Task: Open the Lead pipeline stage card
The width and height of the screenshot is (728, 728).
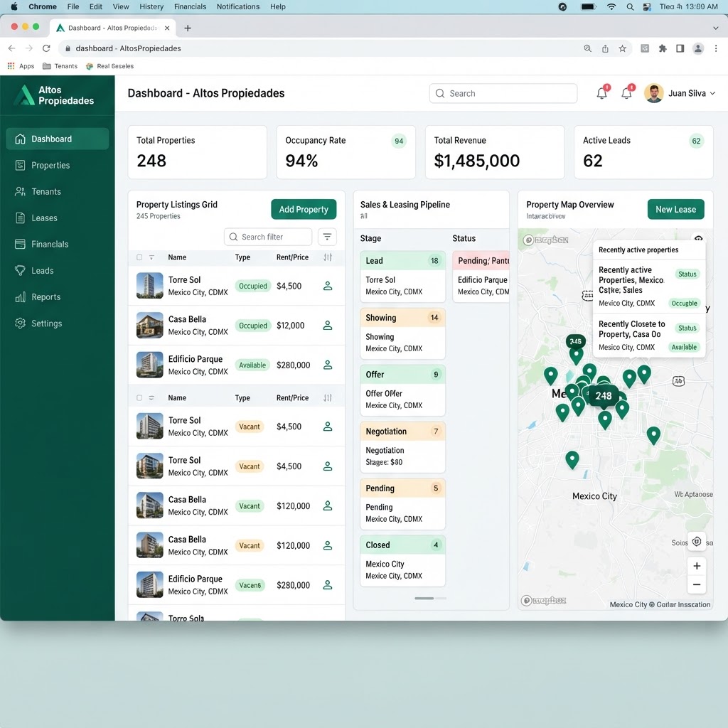Action: click(x=402, y=277)
